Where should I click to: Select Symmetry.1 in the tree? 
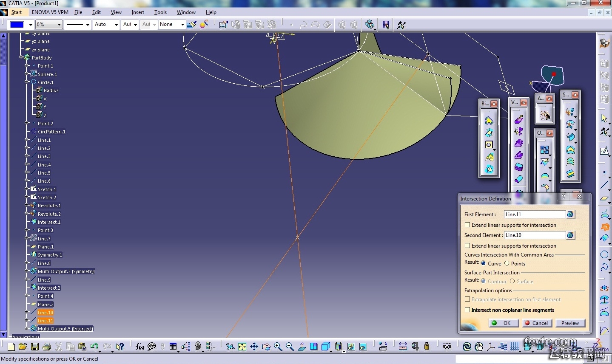pos(50,255)
